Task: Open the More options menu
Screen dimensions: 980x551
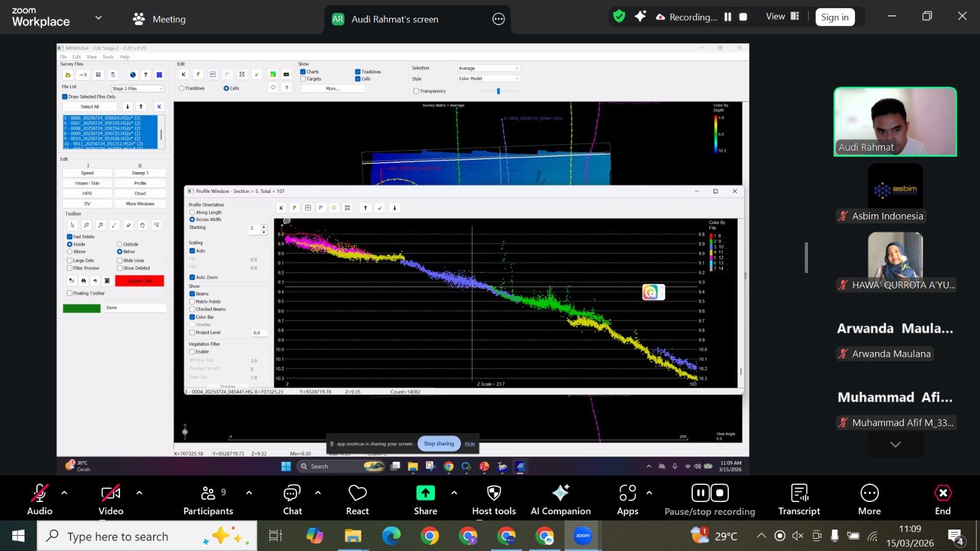Action: 869,493
